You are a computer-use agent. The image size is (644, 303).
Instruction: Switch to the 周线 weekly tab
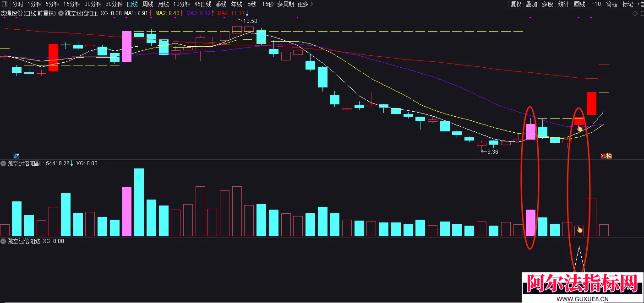click(148, 4)
